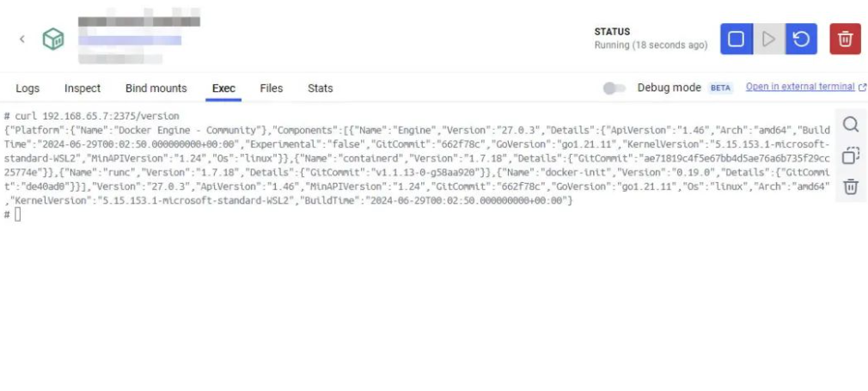Image resolution: width=868 pixels, height=391 pixels.
Task: View the Stats tab
Action: [321, 88]
